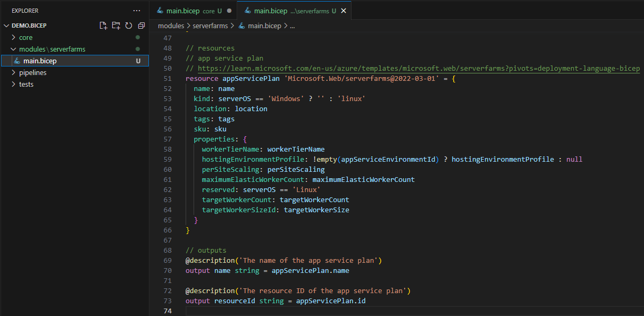Open the Explorer '...' actions menu
Screen dimensions: 644x316
coord(137,10)
